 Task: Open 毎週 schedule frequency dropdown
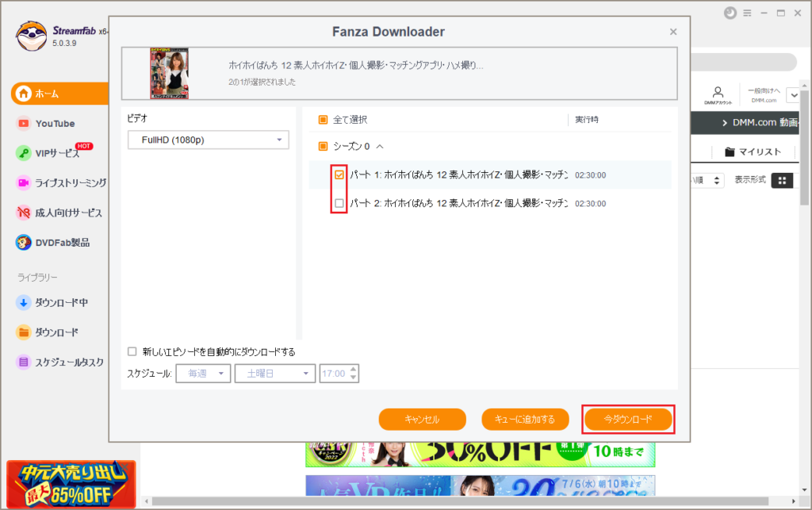[x=203, y=374]
